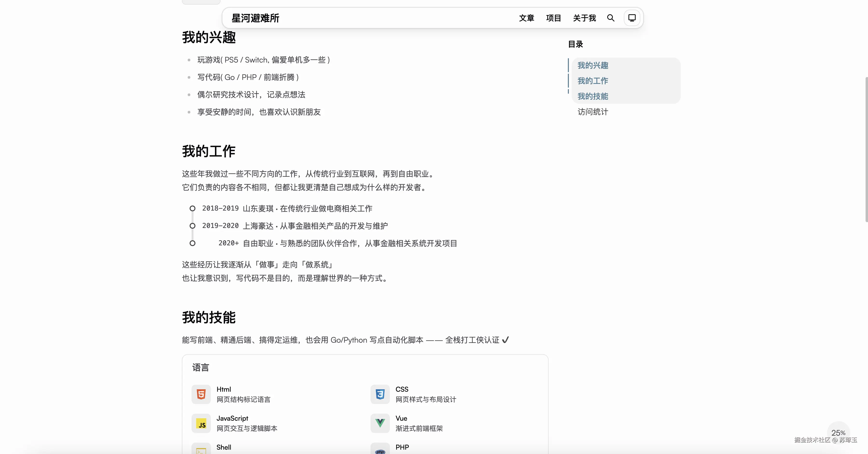Open the 文章 menu item
Viewport: 868px width, 454px height.
point(526,18)
